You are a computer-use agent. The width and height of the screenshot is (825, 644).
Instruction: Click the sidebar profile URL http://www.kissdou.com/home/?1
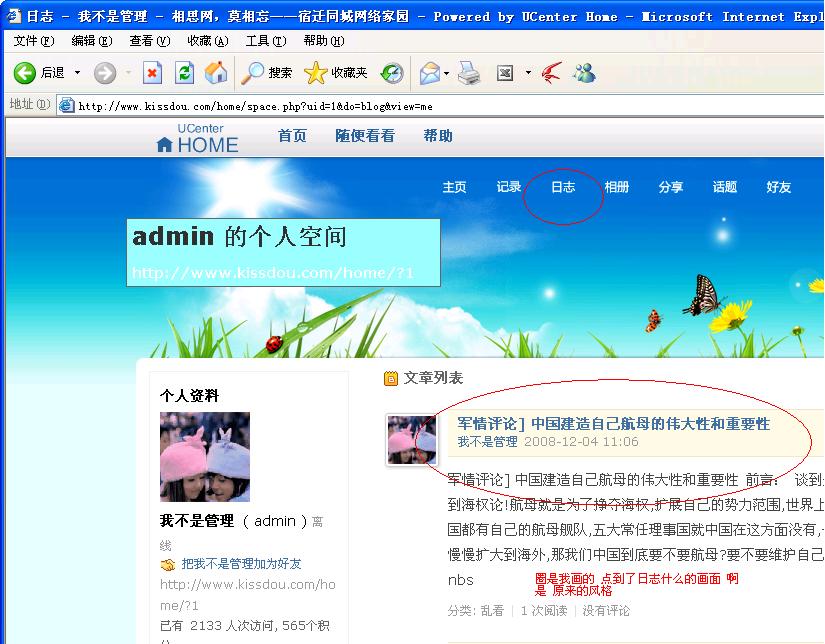click(x=247, y=595)
